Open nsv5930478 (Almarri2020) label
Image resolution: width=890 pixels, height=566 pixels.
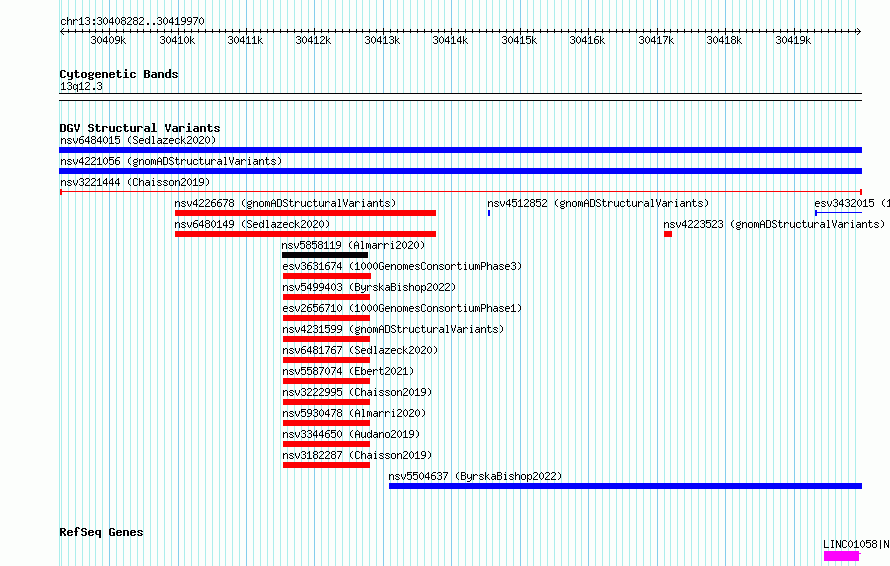click(354, 413)
